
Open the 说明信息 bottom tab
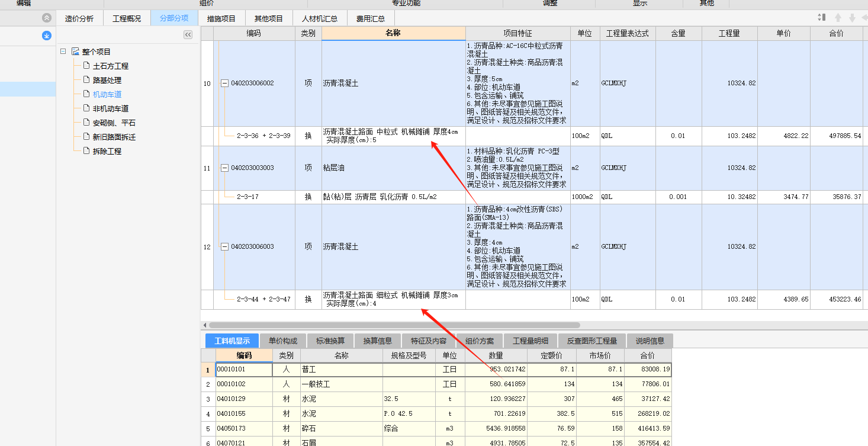650,341
